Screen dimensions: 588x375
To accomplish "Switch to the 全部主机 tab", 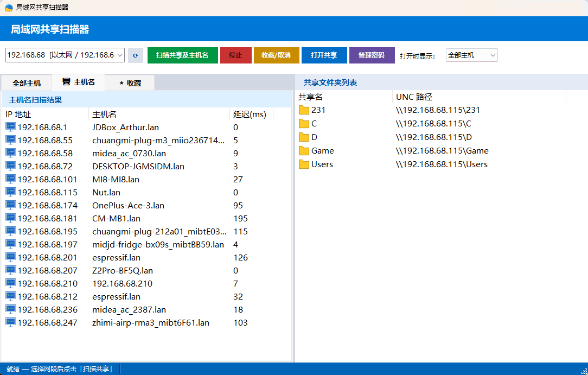I will 27,83.
